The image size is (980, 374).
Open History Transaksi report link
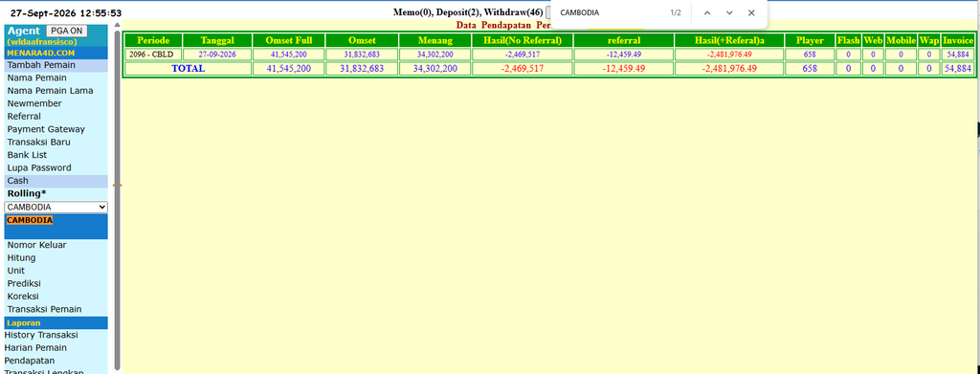point(40,336)
